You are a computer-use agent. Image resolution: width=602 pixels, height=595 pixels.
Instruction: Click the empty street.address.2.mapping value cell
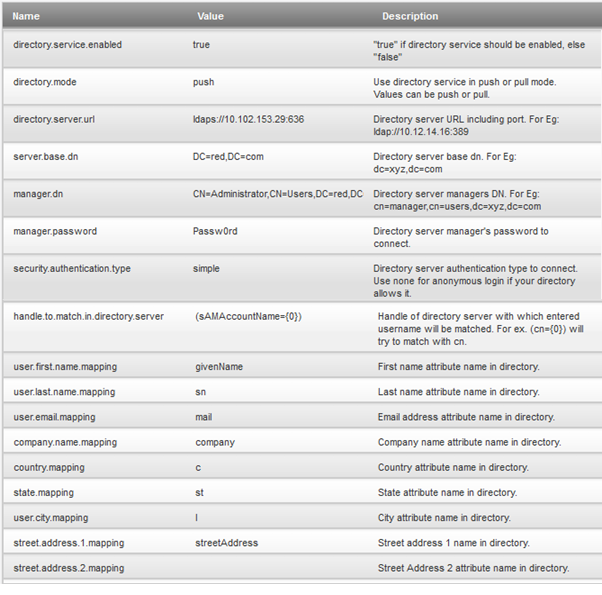click(282, 568)
